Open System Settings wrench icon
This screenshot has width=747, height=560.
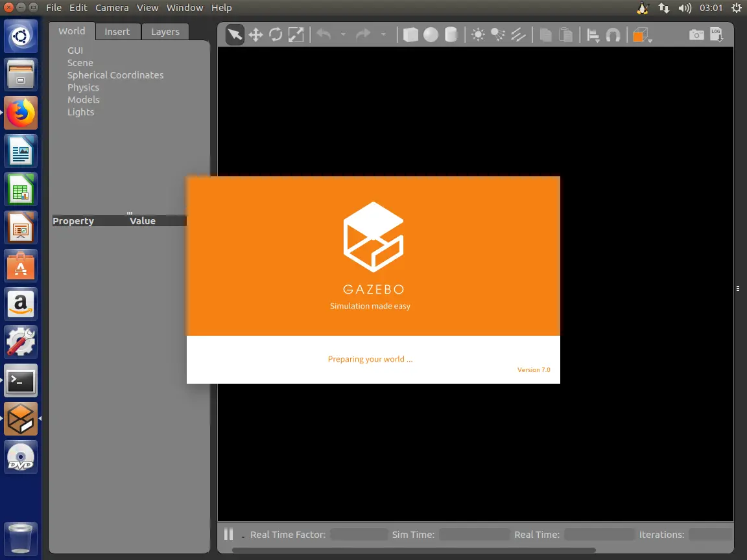pos(21,342)
